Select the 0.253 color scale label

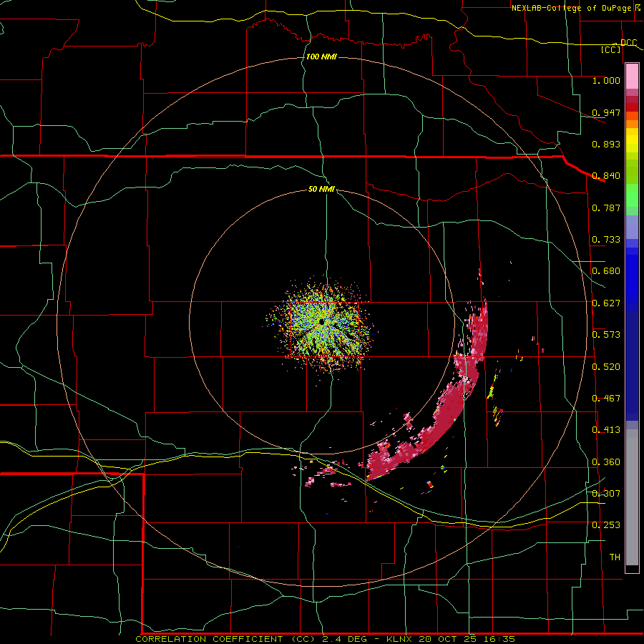pyautogui.click(x=606, y=525)
